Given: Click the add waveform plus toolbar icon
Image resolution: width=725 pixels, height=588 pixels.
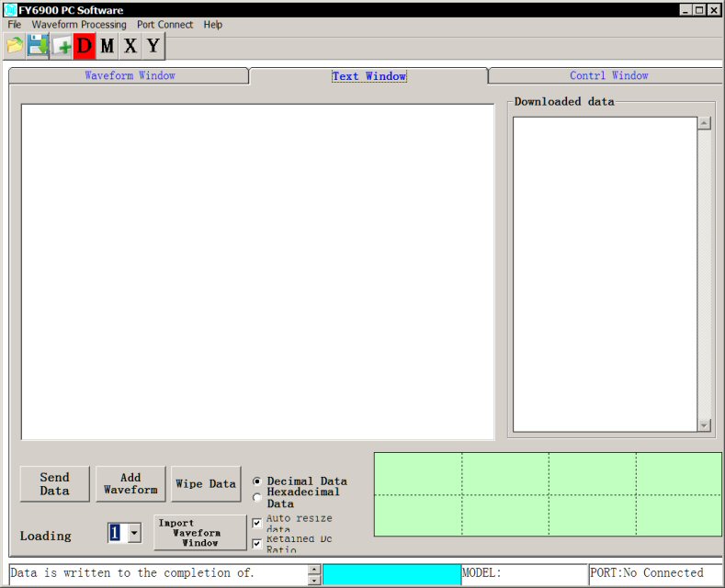Looking at the screenshot, I should 62,46.
